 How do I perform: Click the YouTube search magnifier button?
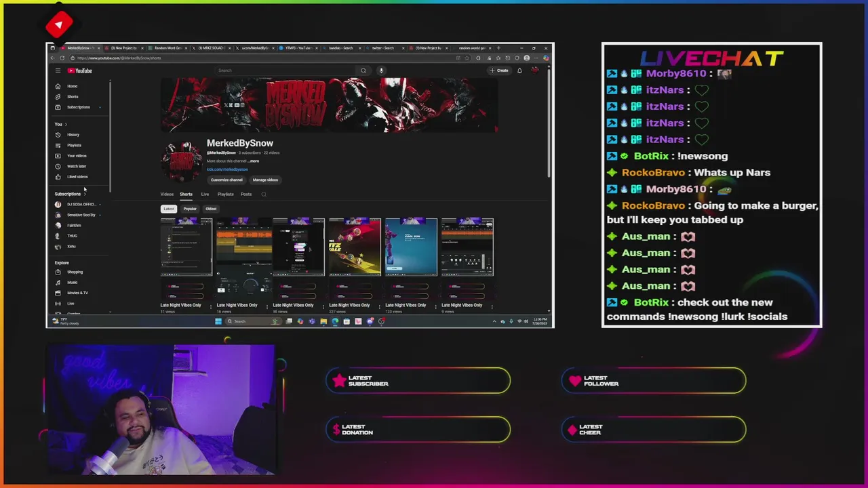click(363, 70)
